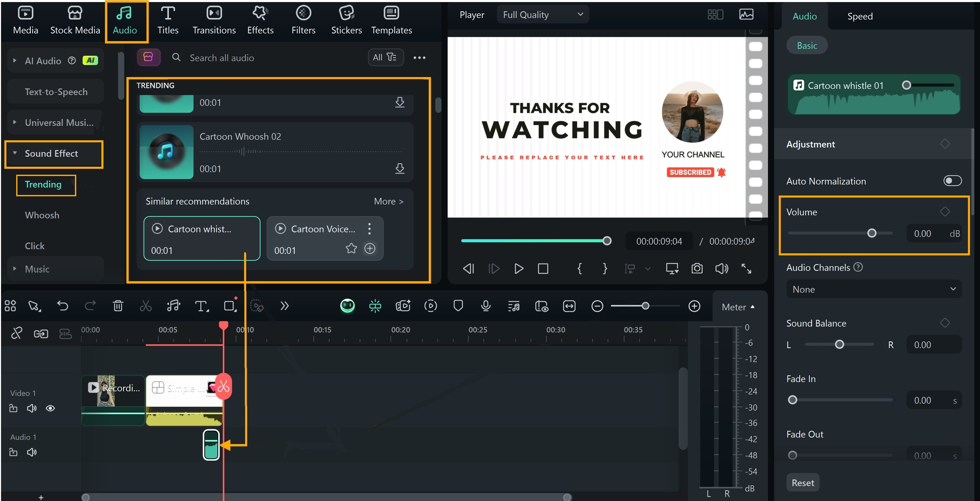
Task: Click the Play button in player
Action: coord(518,269)
